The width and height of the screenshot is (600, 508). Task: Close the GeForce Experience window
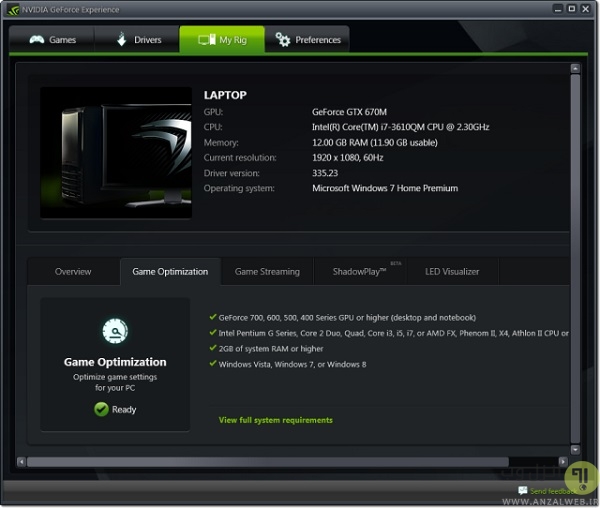(x=585, y=9)
